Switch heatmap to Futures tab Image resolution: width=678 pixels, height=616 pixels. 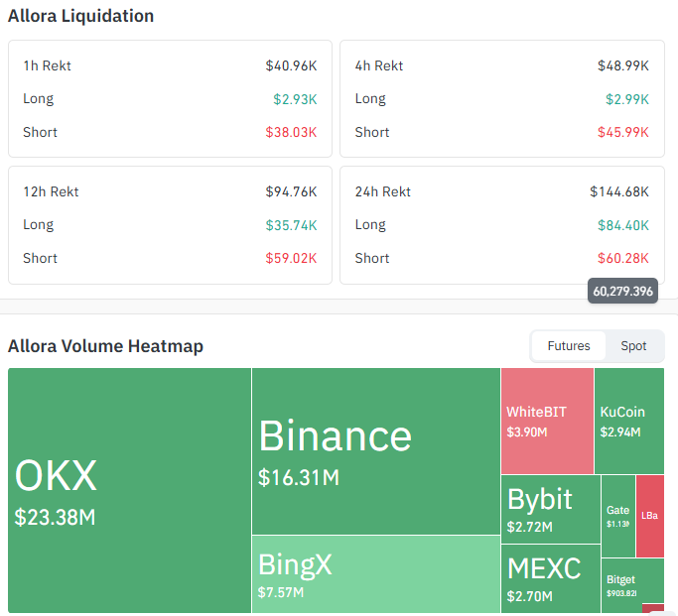[x=568, y=346]
